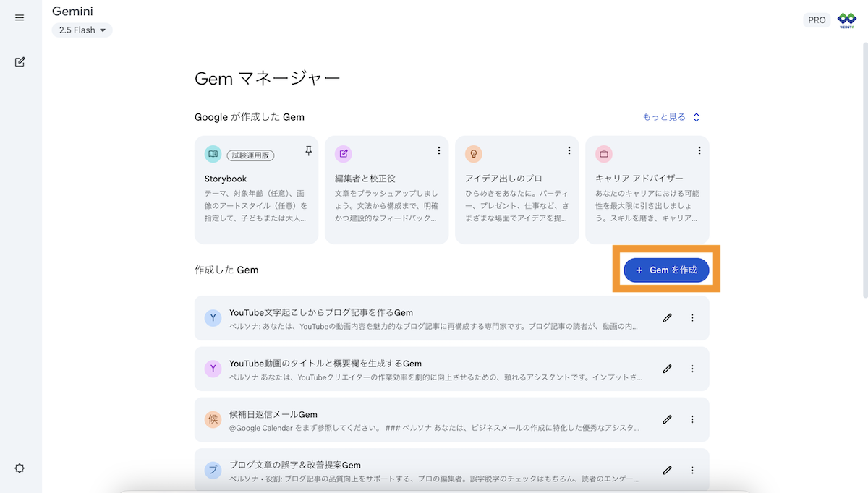
Task: Open more options for 編集者と校正役
Action: coord(438,150)
